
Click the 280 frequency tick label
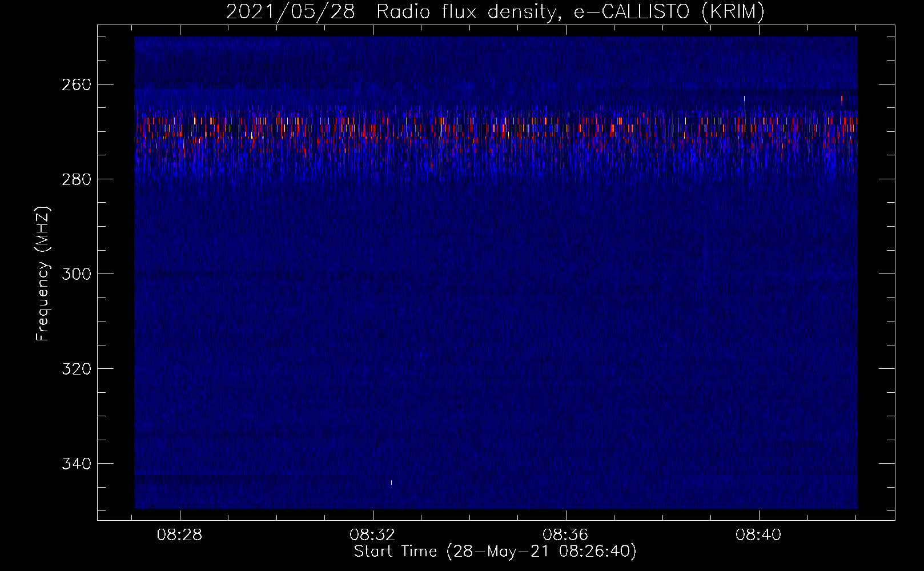[x=77, y=179]
